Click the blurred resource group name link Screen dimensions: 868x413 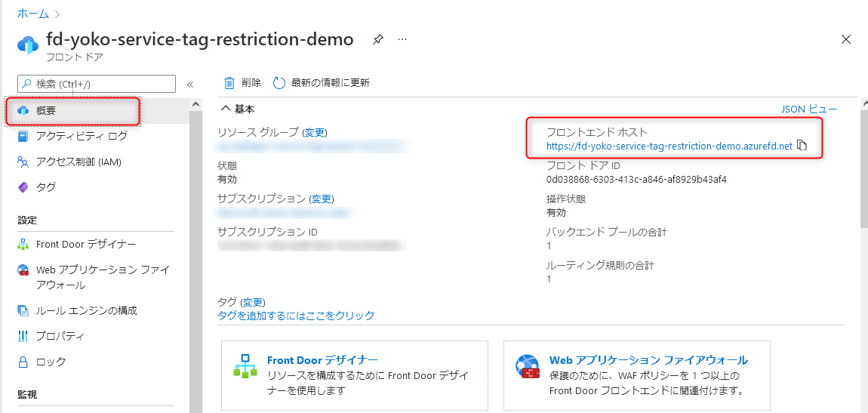tap(309, 146)
